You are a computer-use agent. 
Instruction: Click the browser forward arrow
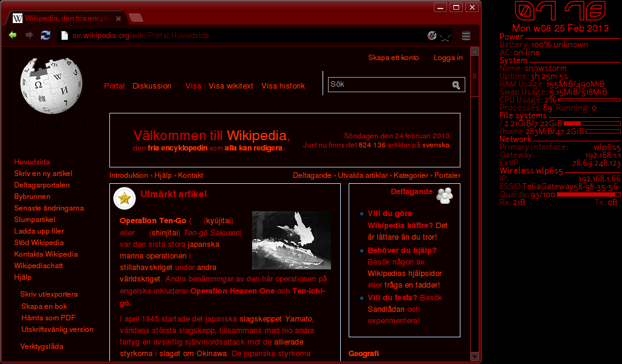click(x=29, y=35)
